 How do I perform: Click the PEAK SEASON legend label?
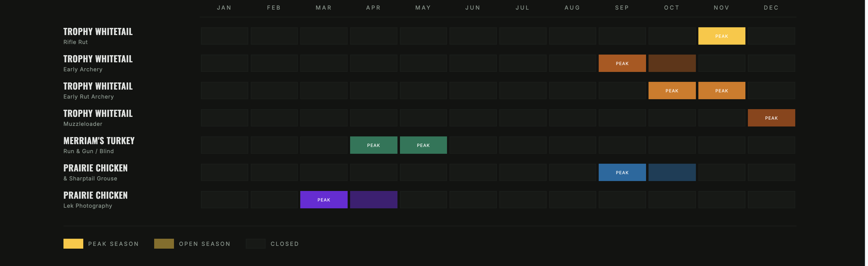(114, 244)
